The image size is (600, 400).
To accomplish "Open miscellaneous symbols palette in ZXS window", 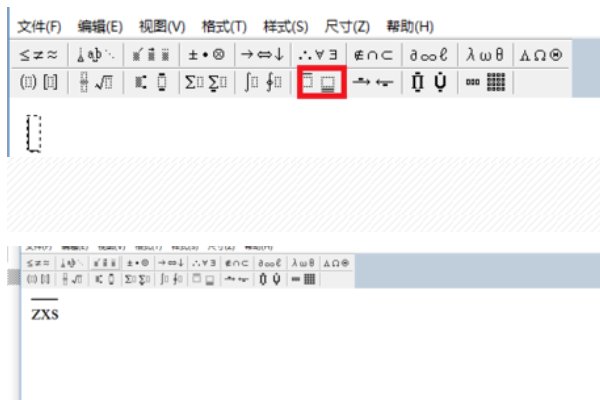I will (x=270, y=263).
